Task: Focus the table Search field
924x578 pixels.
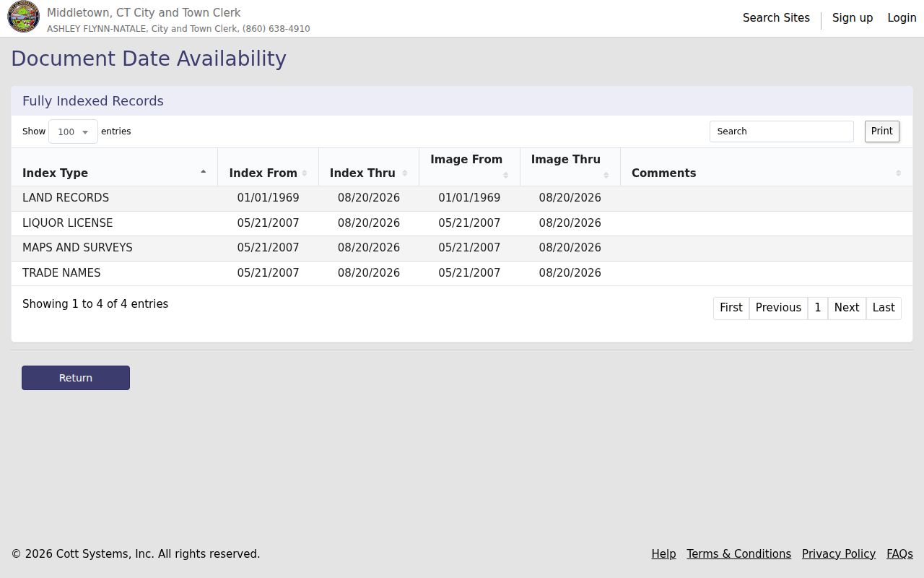Action: click(782, 131)
